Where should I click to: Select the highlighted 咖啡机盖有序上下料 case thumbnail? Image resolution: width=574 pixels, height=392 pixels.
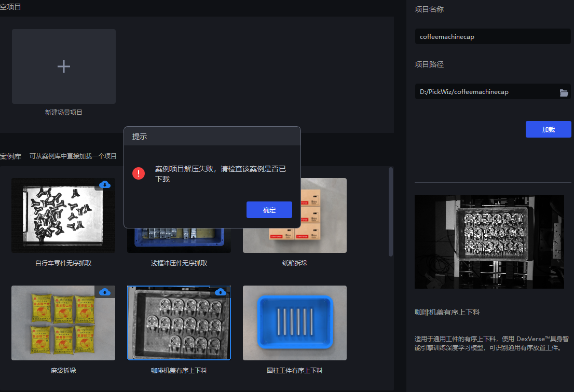click(x=179, y=322)
